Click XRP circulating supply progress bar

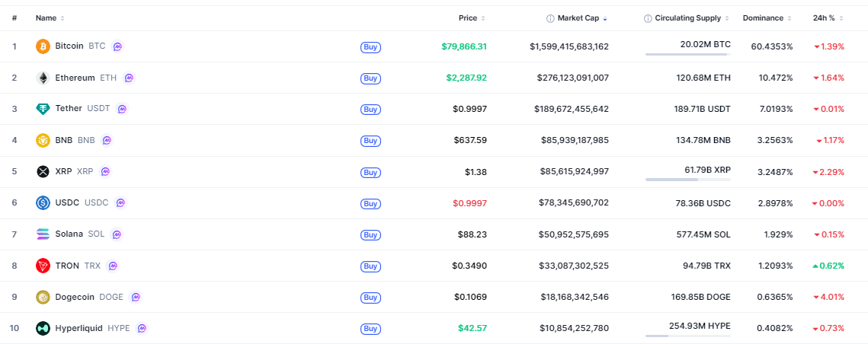click(x=687, y=179)
